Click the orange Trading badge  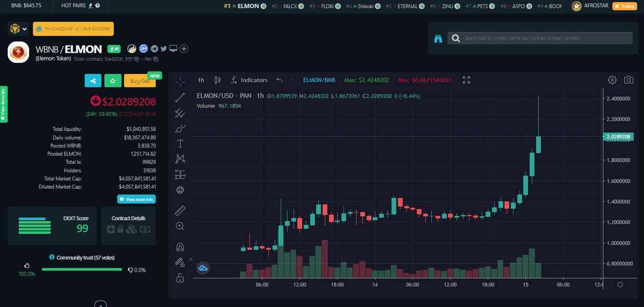tap(624, 6)
